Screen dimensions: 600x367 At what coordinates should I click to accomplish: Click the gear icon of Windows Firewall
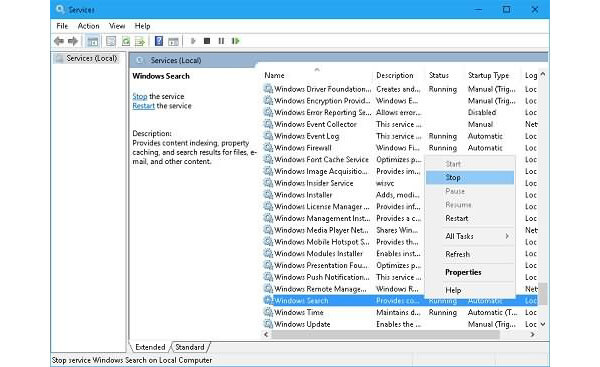(x=268, y=148)
